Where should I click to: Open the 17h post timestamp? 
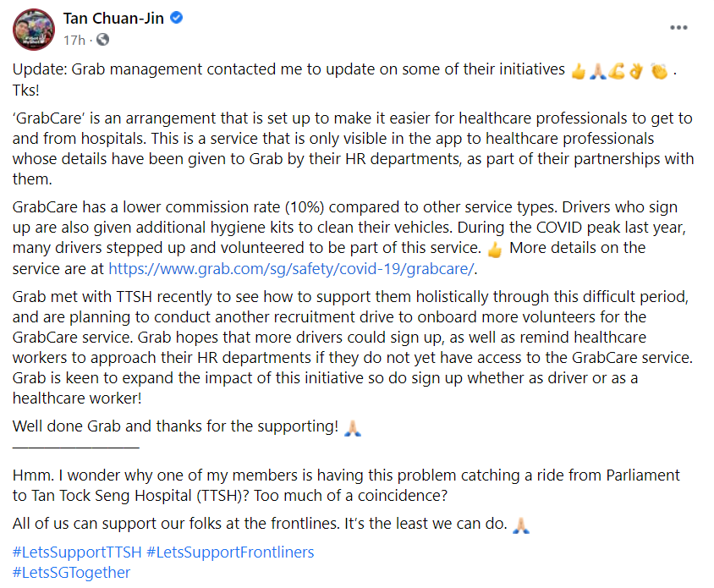point(74,40)
